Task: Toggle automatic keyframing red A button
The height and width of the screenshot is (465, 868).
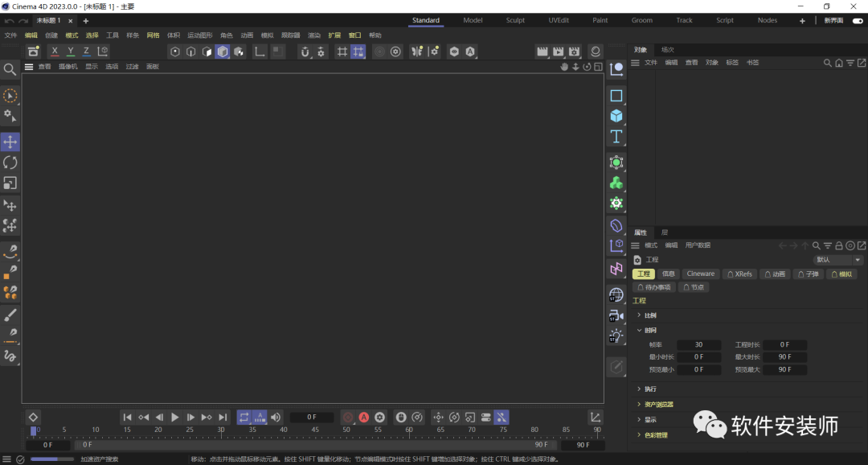Action: coord(364,418)
